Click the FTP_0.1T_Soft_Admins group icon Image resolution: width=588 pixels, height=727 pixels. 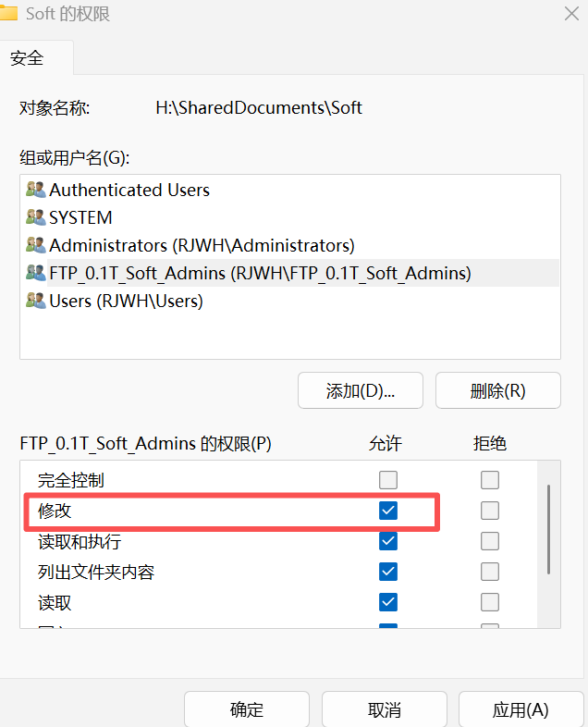[36, 273]
